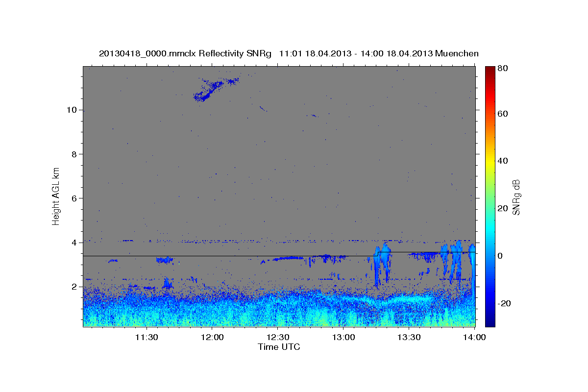The width and height of the screenshot is (588, 392).
Task: Click the dark red top of the colorbar
Action: (x=490, y=70)
